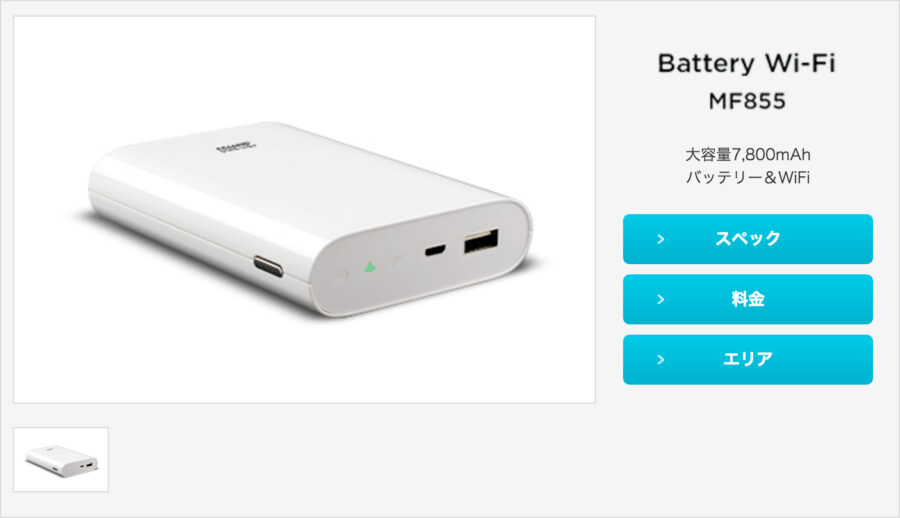Click the side power button on device
The height and width of the screenshot is (518, 900).
click(269, 266)
